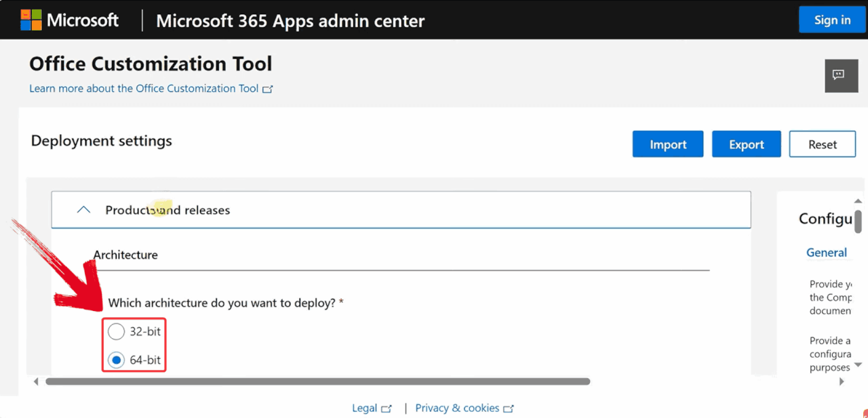Image resolution: width=868 pixels, height=418 pixels.
Task: Select the 32-bit architecture option
Action: 117,332
